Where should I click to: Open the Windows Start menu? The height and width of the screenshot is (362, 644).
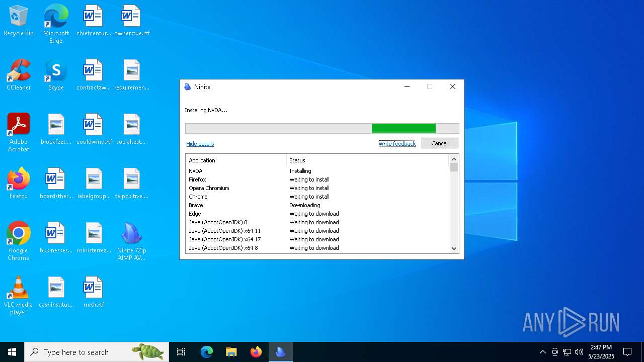(12, 352)
